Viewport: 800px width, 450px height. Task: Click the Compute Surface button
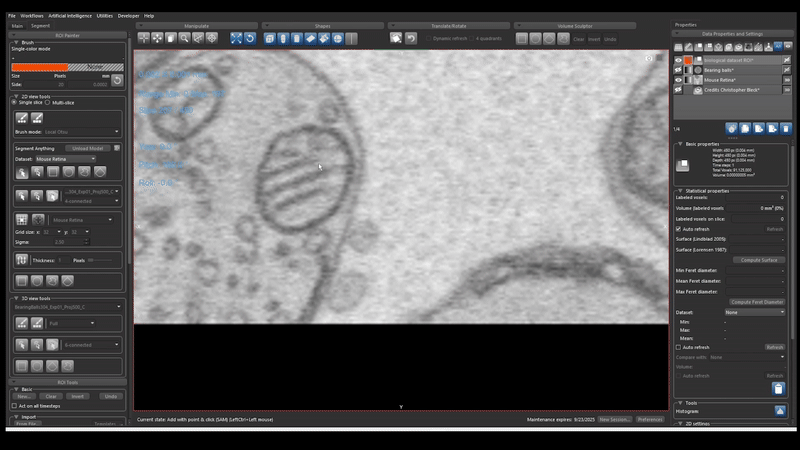tap(759, 260)
